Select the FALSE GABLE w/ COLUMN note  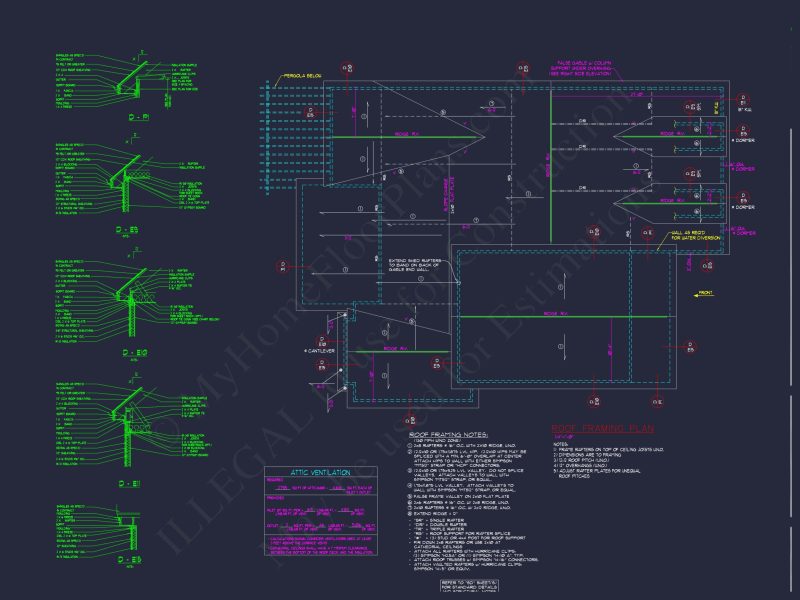pyautogui.click(x=581, y=68)
